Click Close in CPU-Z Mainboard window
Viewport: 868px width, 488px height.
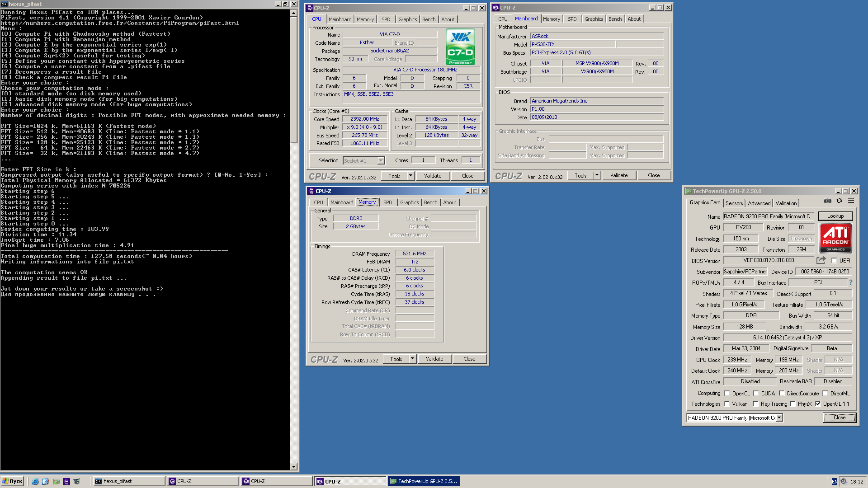pyautogui.click(x=654, y=175)
